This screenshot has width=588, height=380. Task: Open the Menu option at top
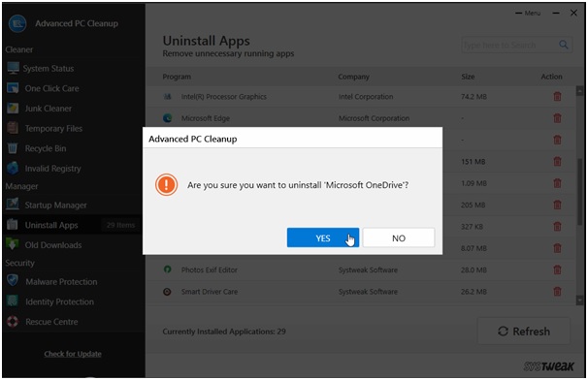(x=528, y=14)
